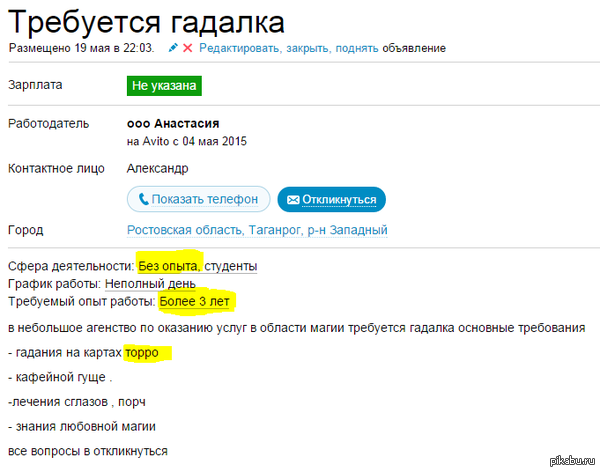Show the phone via Показать телефон
Screen dimensions: 600x472
click(x=199, y=199)
